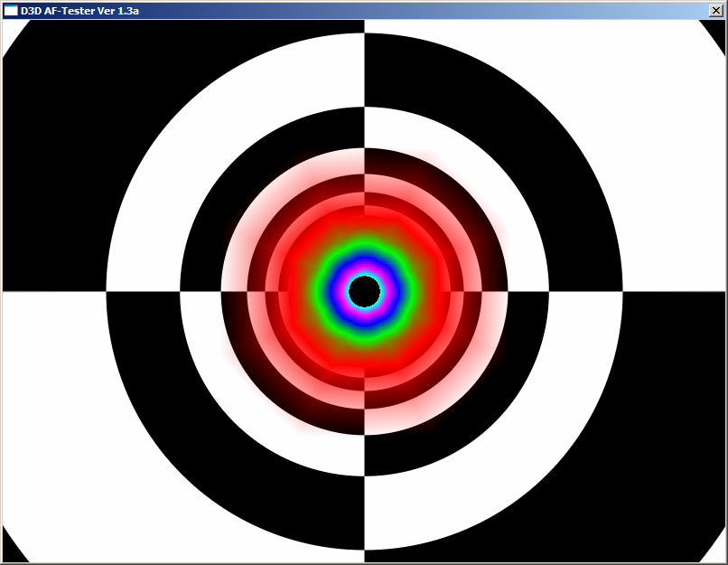Click the application icon in the title bar

pyautogui.click(x=11, y=10)
